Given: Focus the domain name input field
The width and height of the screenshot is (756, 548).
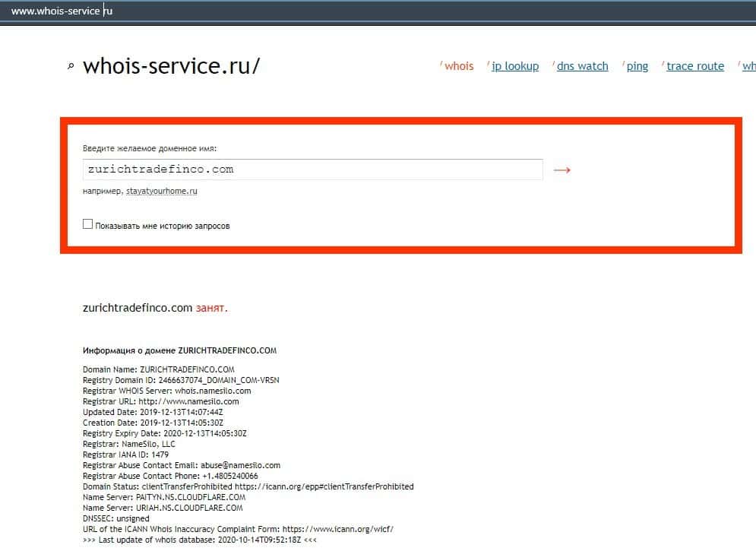Looking at the screenshot, I should [312, 169].
